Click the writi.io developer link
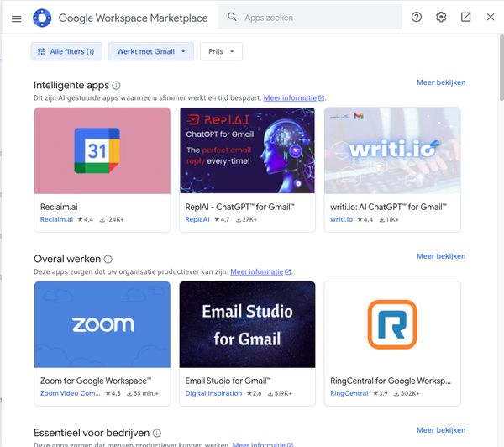 point(341,219)
